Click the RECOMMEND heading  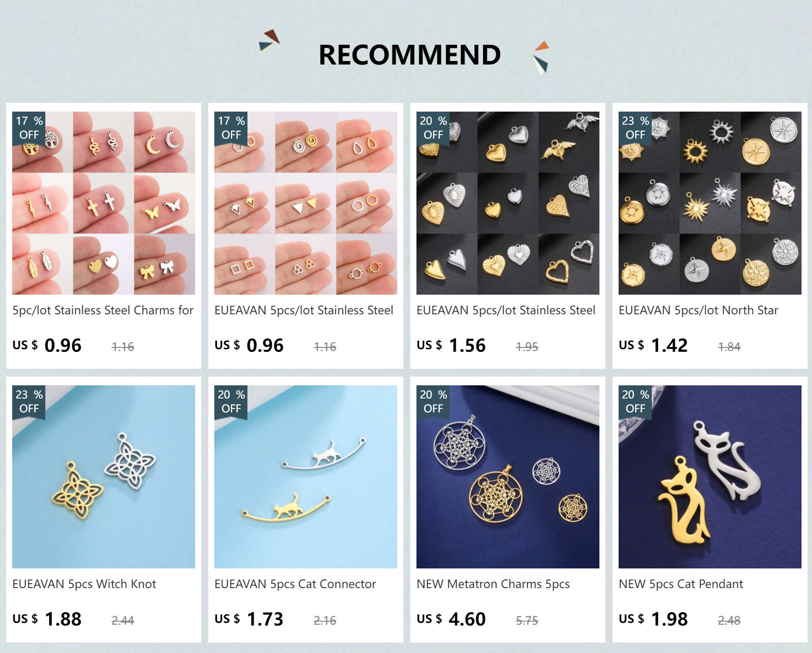(x=409, y=55)
